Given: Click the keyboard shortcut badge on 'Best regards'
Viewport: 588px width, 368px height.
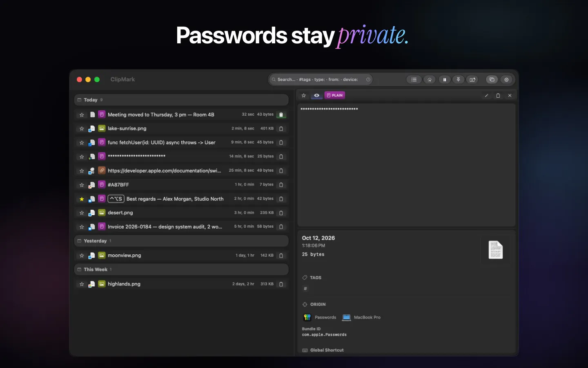Looking at the screenshot, I should (x=116, y=199).
